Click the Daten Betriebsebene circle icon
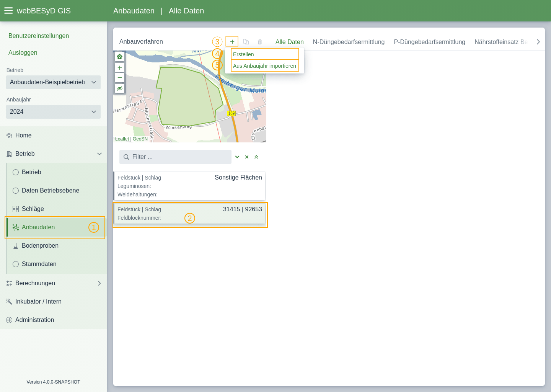 (x=16, y=191)
